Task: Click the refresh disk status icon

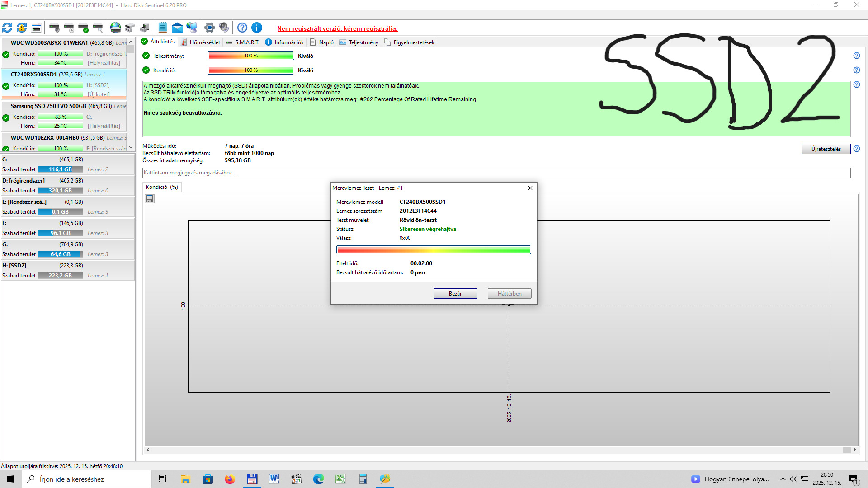Action: (x=7, y=28)
